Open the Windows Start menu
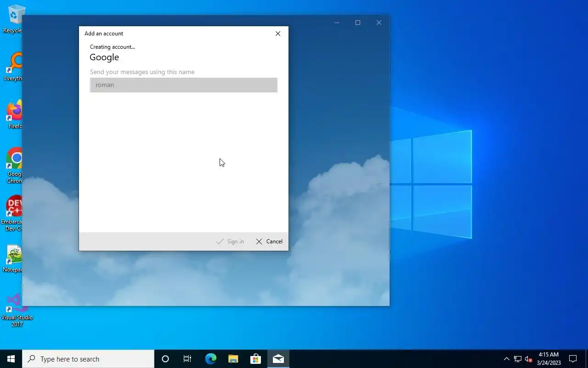588x368 pixels. 11,359
